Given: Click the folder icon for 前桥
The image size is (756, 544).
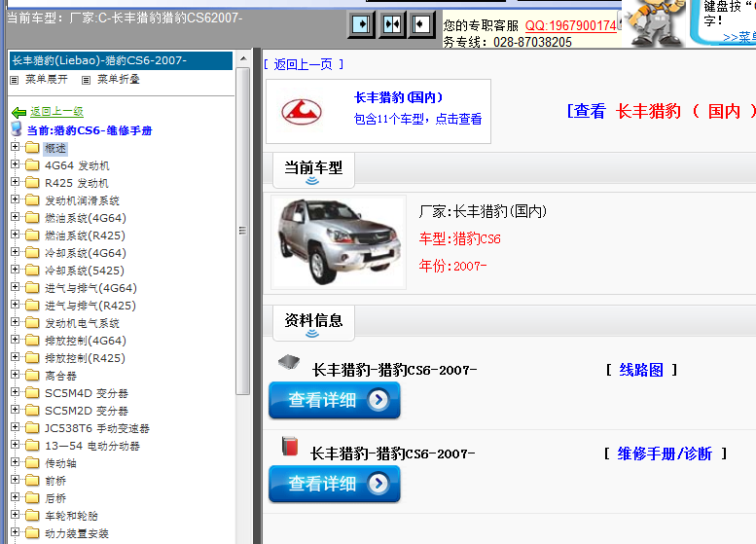Looking at the screenshot, I should (32, 481).
